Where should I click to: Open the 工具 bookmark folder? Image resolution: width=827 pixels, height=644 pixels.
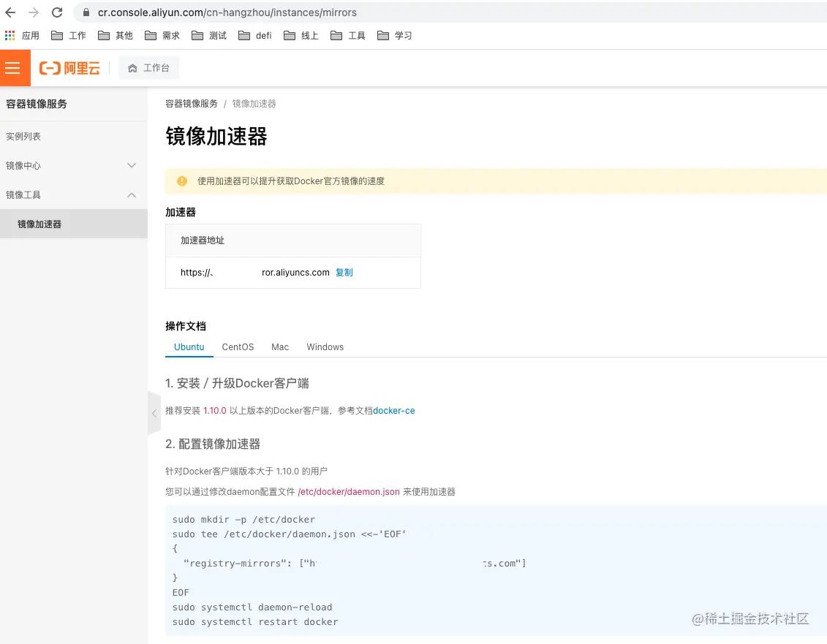[347, 35]
